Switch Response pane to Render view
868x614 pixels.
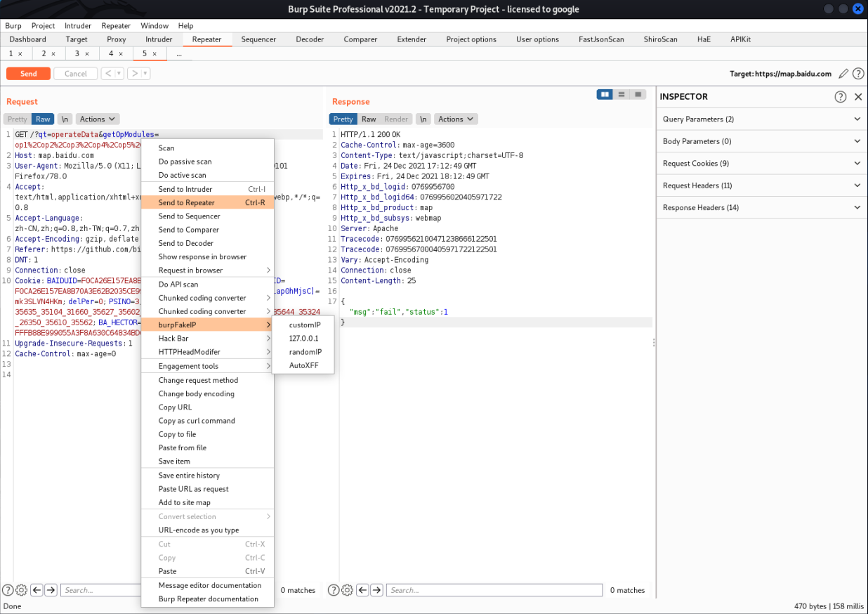pyautogui.click(x=396, y=119)
